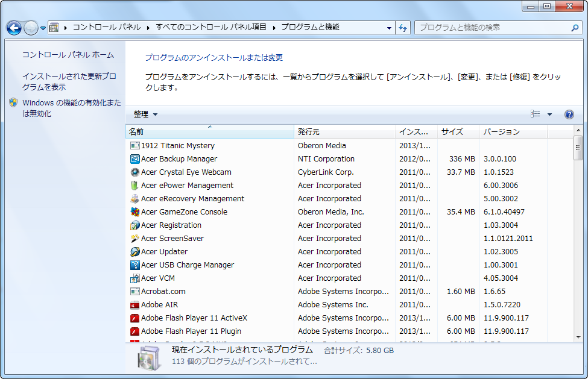Open the 整理 menu

[145, 114]
